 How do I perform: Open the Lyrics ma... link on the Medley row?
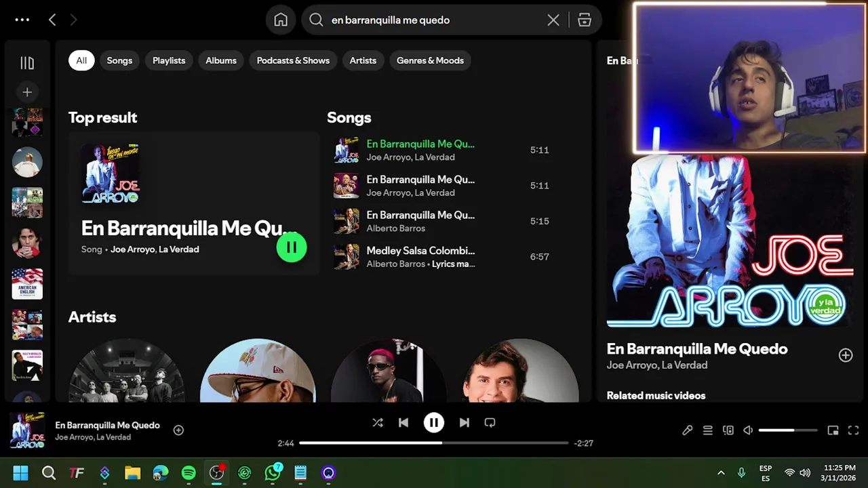coord(454,264)
